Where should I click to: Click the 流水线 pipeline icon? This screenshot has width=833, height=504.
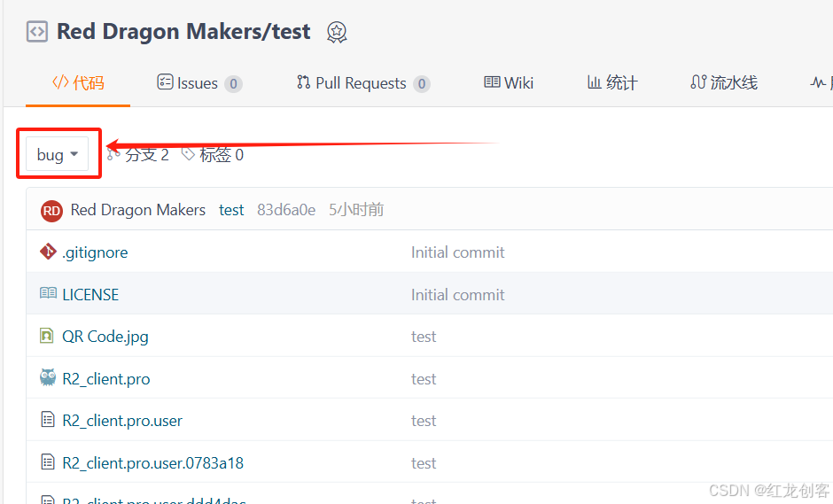[x=698, y=81]
